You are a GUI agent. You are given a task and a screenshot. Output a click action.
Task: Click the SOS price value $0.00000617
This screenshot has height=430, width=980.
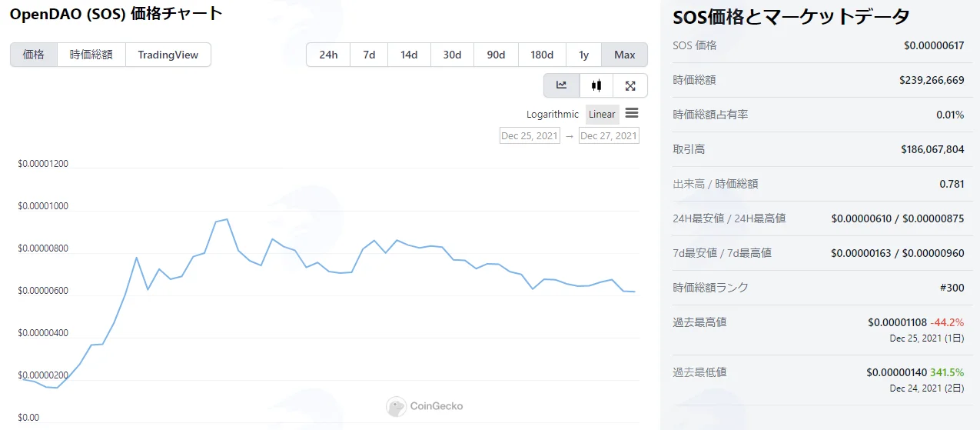point(934,45)
